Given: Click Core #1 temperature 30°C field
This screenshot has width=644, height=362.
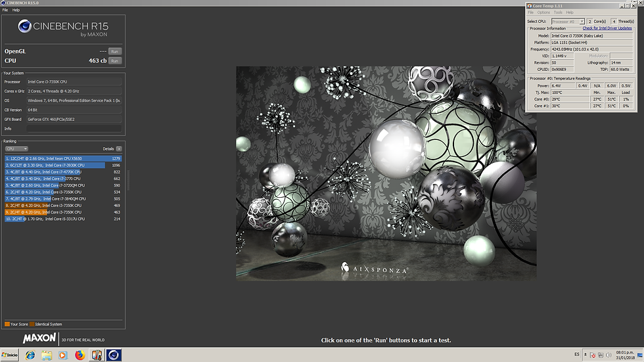Looking at the screenshot, I should [570, 106].
